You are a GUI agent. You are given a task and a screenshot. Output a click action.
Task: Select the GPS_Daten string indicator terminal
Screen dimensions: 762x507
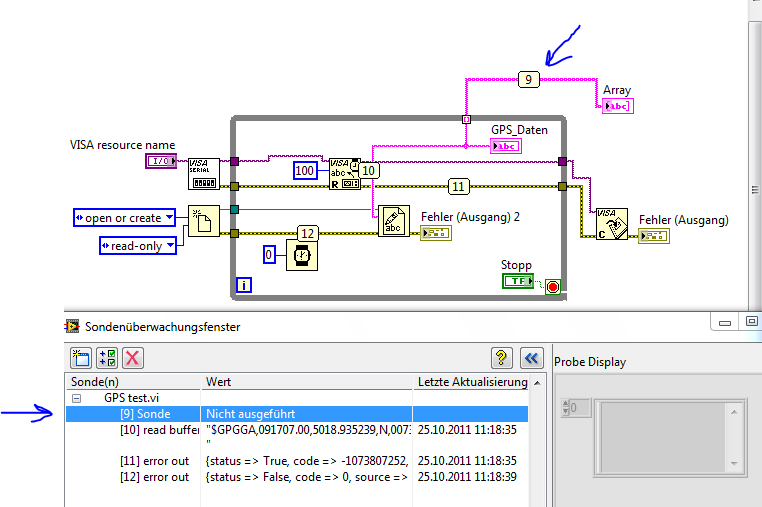point(506,146)
